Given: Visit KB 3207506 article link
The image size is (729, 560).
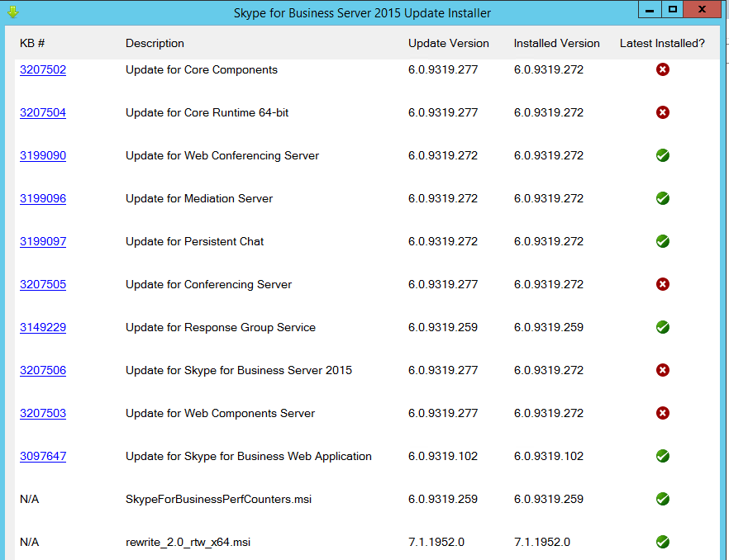Looking at the screenshot, I should tap(43, 371).
